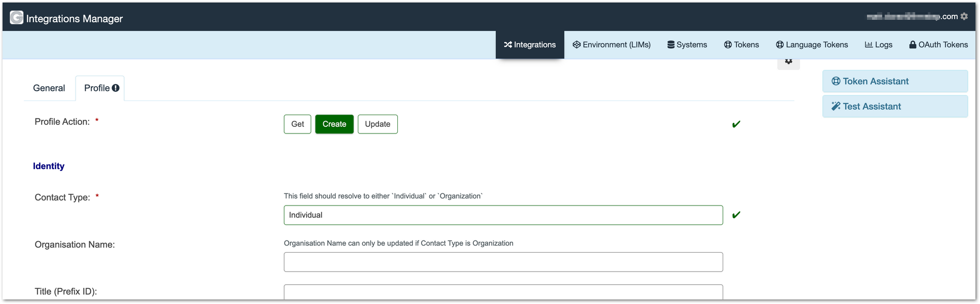Viewport: 980px width, 304px height.
Task: Switch to the General tab
Action: coord(49,88)
